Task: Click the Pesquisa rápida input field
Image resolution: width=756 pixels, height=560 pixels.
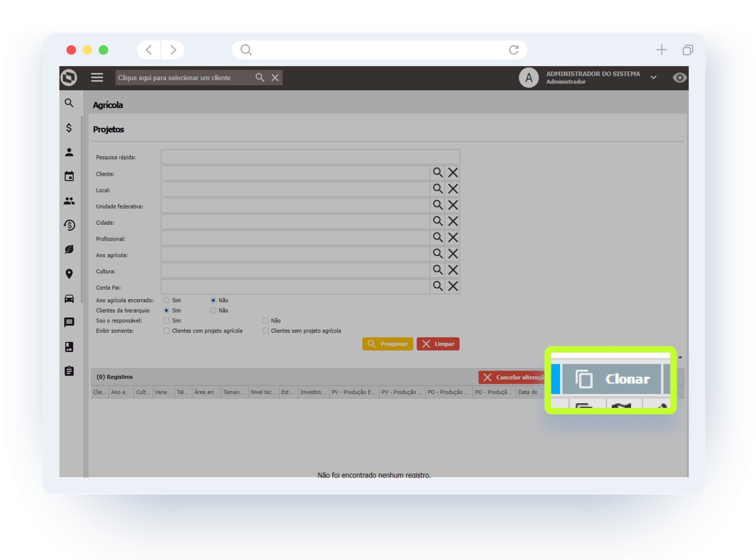Action: (x=310, y=157)
